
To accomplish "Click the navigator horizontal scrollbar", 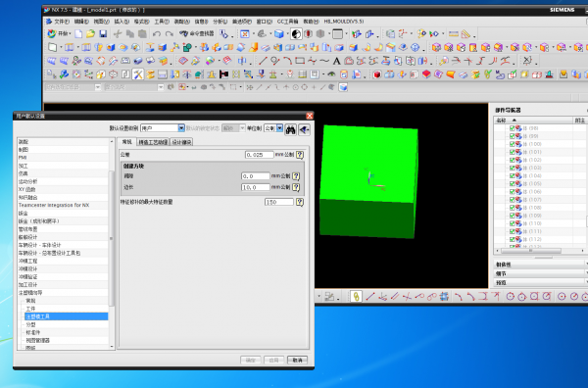I will click(x=540, y=251).
